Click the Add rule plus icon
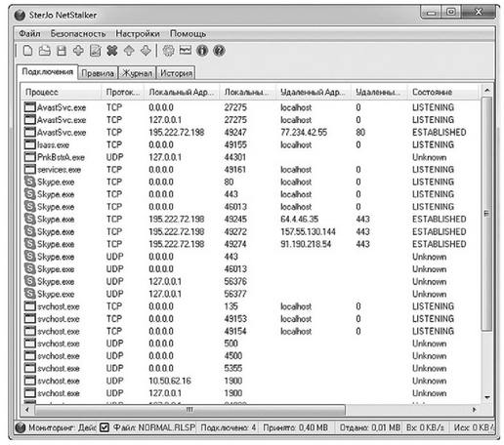504x445 pixels. click(x=78, y=51)
